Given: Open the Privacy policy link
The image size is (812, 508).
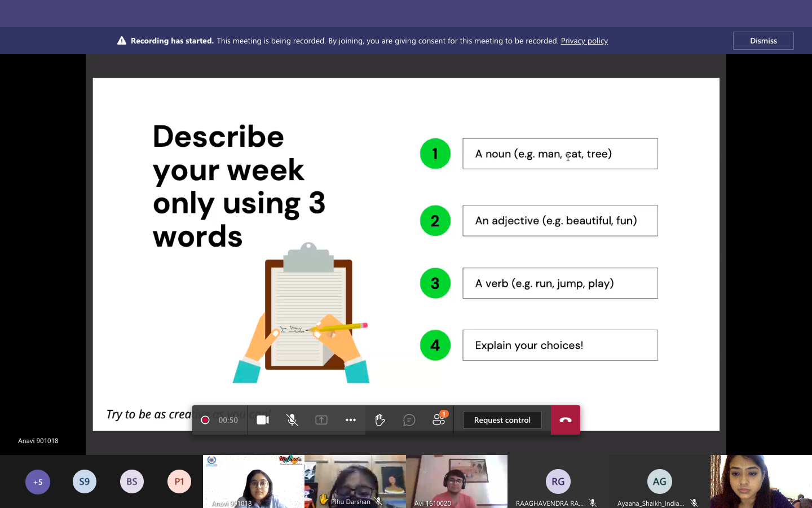Looking at the screenshot, I should (584, 41).
